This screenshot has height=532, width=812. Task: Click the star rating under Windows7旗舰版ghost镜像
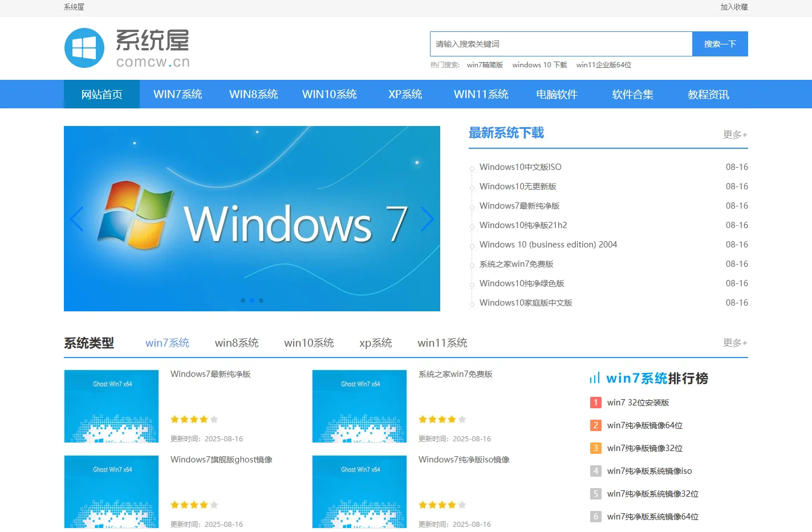pos(194,505)
